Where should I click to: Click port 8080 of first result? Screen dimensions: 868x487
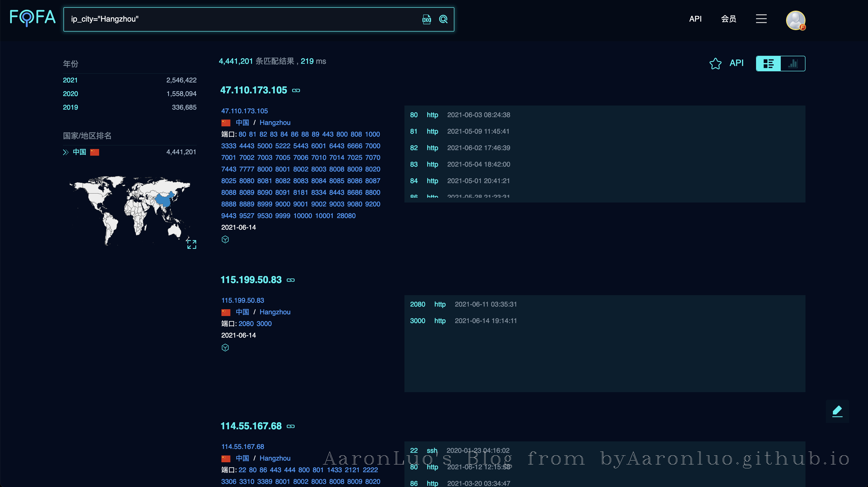247,181
